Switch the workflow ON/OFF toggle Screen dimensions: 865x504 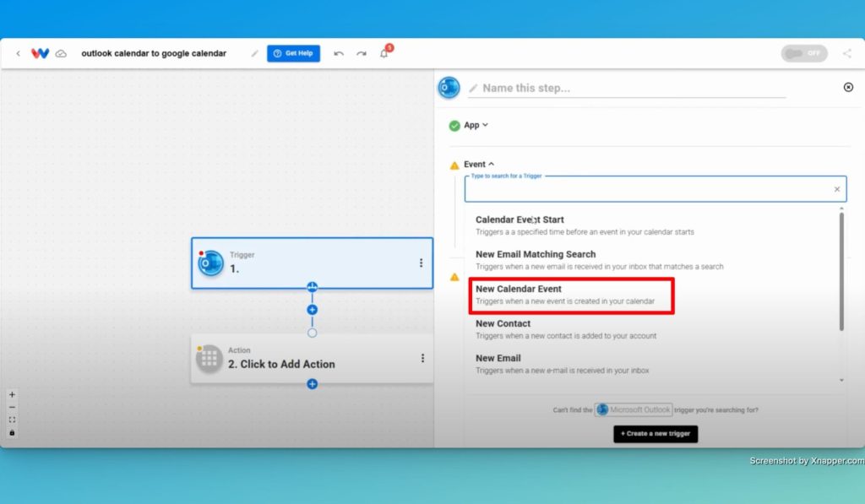804,53
